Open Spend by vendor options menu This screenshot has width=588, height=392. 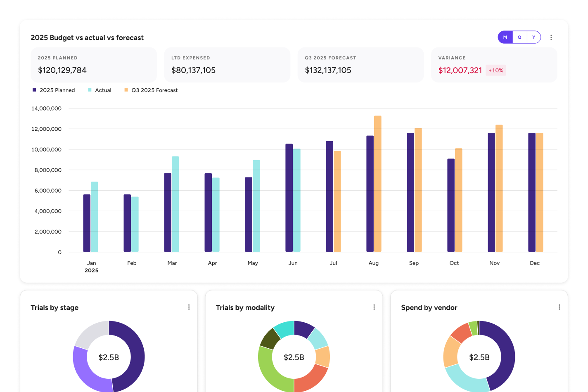559,307
